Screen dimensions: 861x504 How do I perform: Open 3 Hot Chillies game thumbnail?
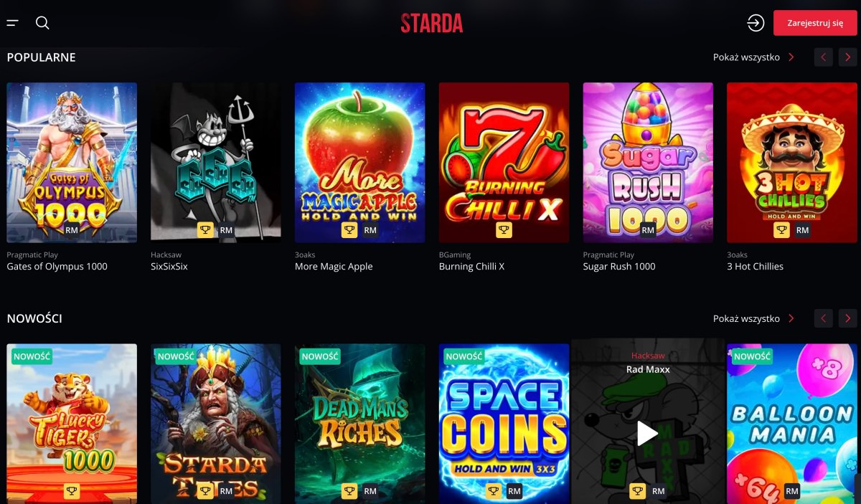[792, 163]
